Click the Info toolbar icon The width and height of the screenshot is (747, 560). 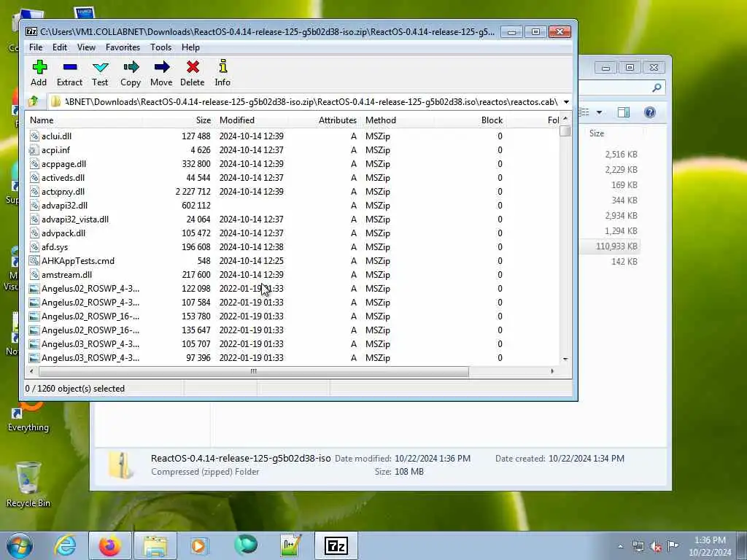tap(222, 66)
